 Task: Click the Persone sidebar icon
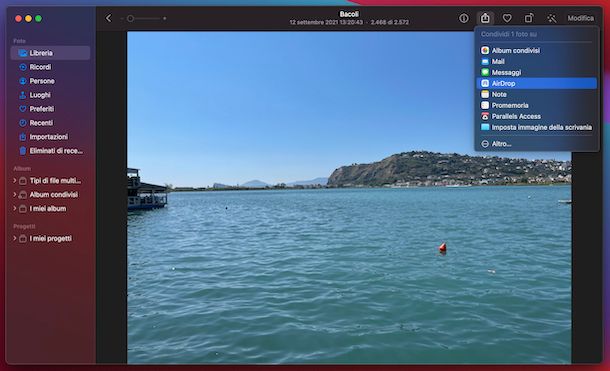click(23, 81)
